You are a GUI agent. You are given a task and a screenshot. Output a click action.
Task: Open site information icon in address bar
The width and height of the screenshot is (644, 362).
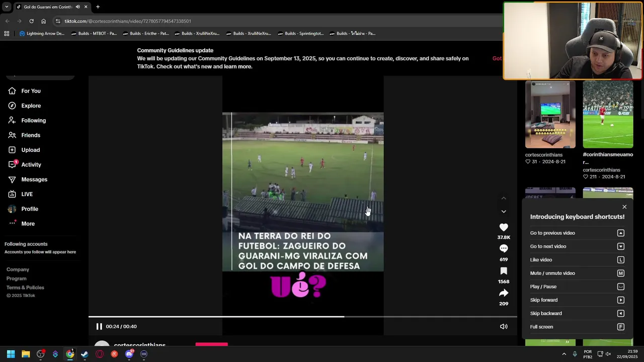(58, 21)
